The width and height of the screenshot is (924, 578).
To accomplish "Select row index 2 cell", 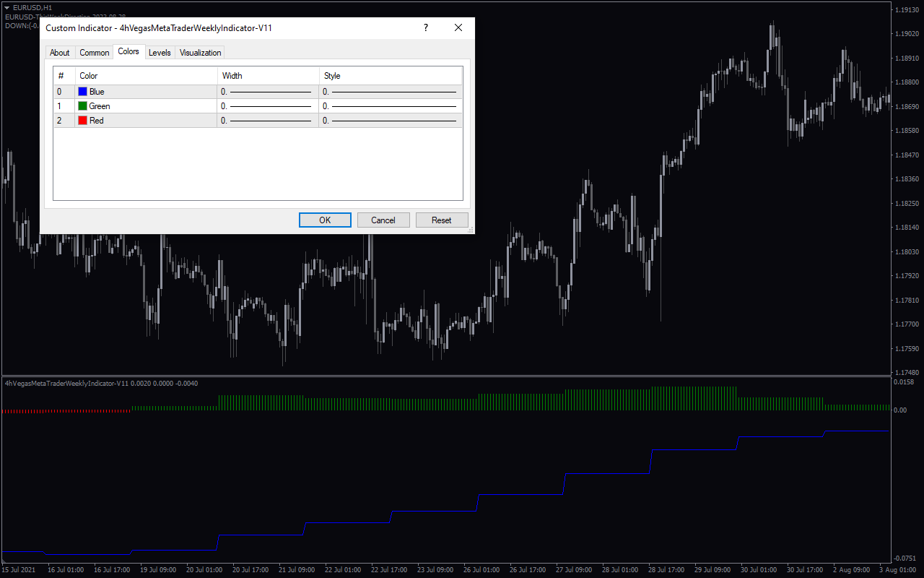I will point(64,121).
